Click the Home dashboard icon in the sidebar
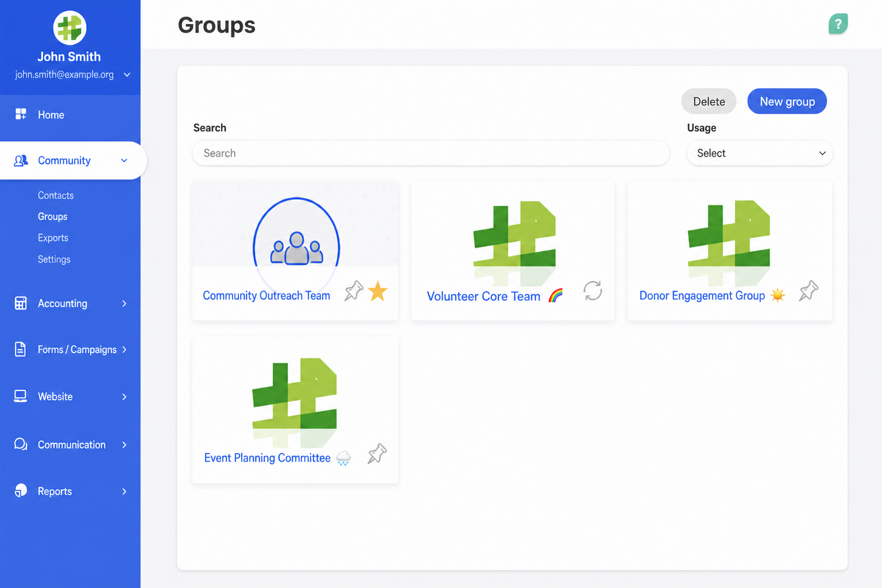882x588 pixels. coord(21,114)
